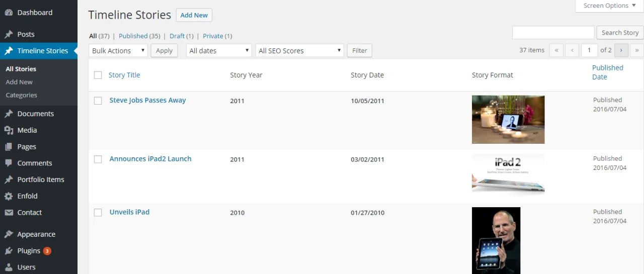This screenshot has width=644, height=274.
Task: Open Unveils iPad story
Action: [129, 212]
